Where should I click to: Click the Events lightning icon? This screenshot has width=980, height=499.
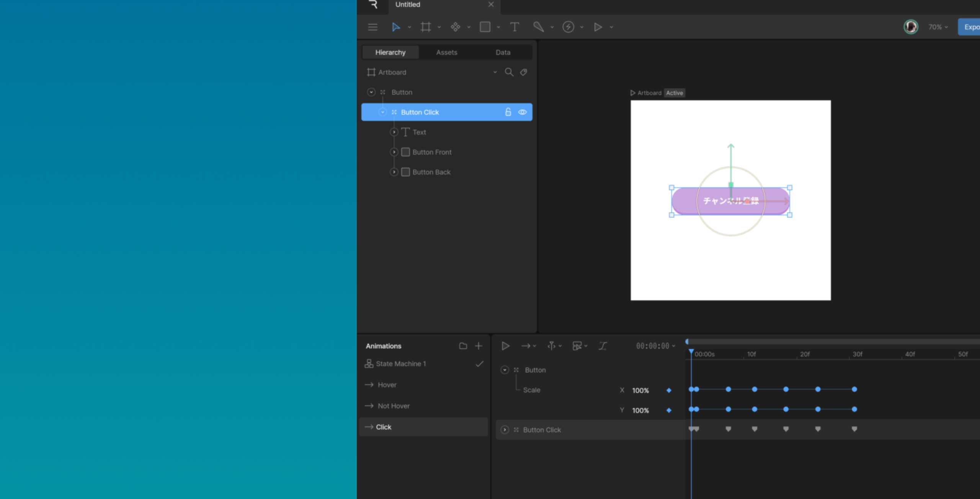click(x=568, y=27)
